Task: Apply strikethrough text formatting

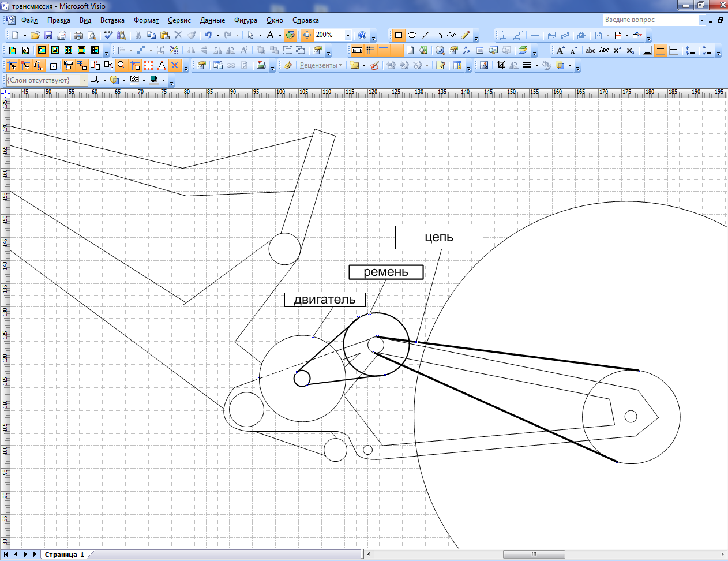Action: click(591, 50)
